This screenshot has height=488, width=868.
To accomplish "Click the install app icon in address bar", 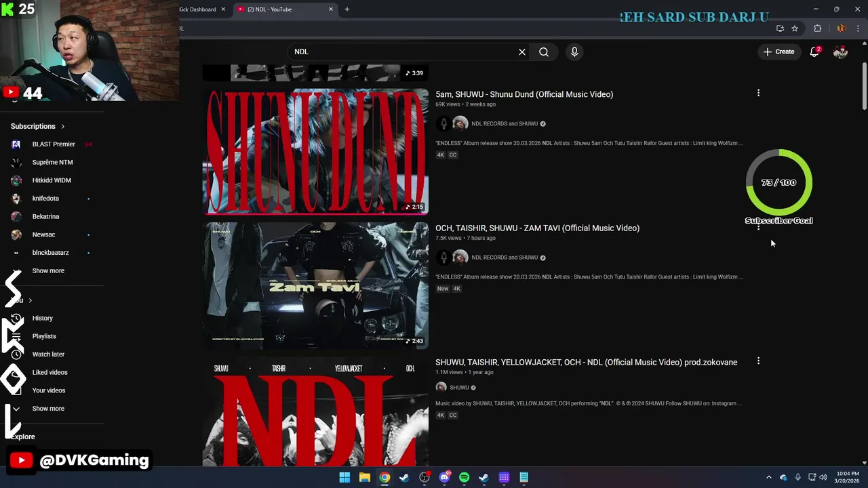I will [x=780, y=28].
